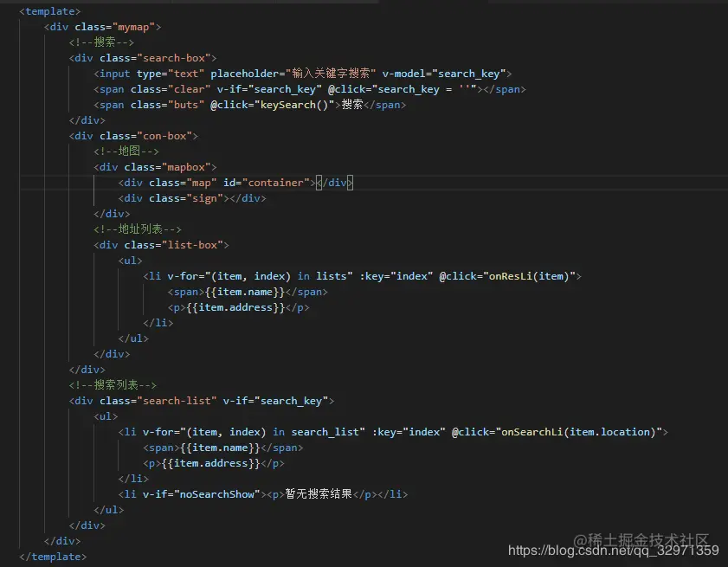Click class="mymap" div line
This screenshot has width=728, height=567.
[x=103, y=27]
